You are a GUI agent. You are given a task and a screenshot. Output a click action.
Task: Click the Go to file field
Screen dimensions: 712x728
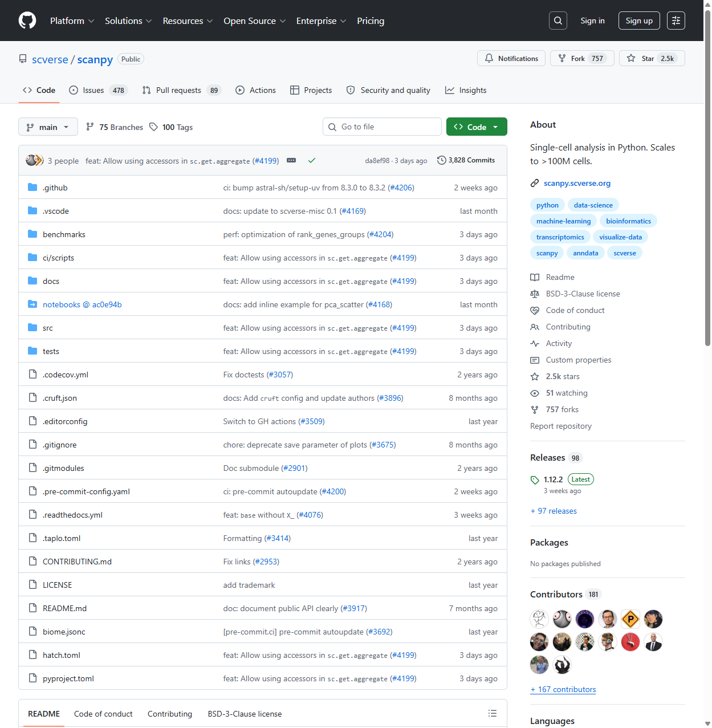click(x=382, y=127)
